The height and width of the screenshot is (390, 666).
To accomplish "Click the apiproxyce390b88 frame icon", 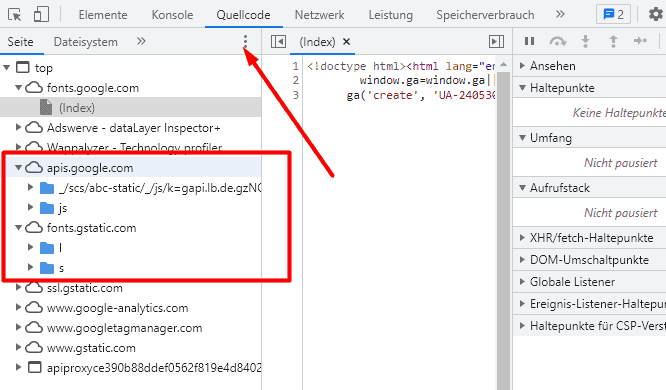I will pos(35,367).
